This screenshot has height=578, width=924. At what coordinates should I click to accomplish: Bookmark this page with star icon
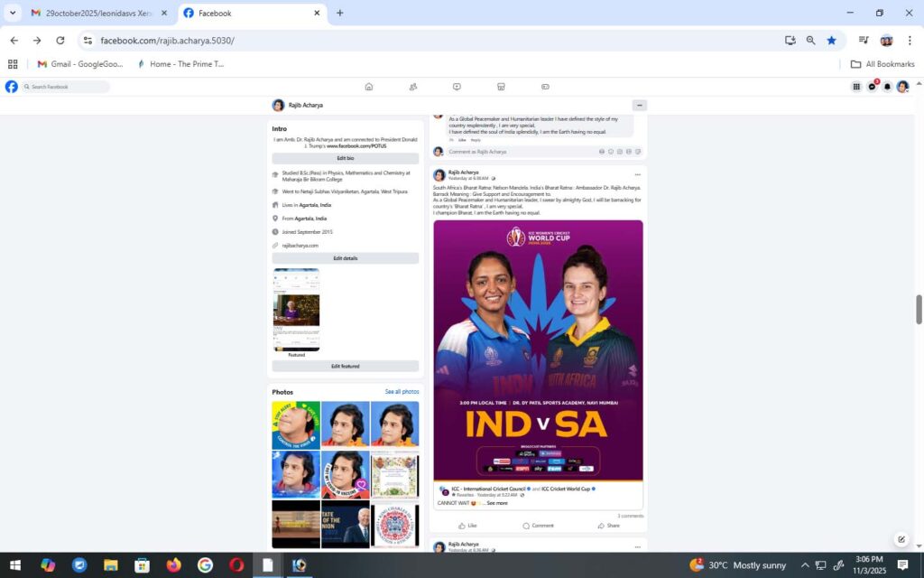point(831,40)
